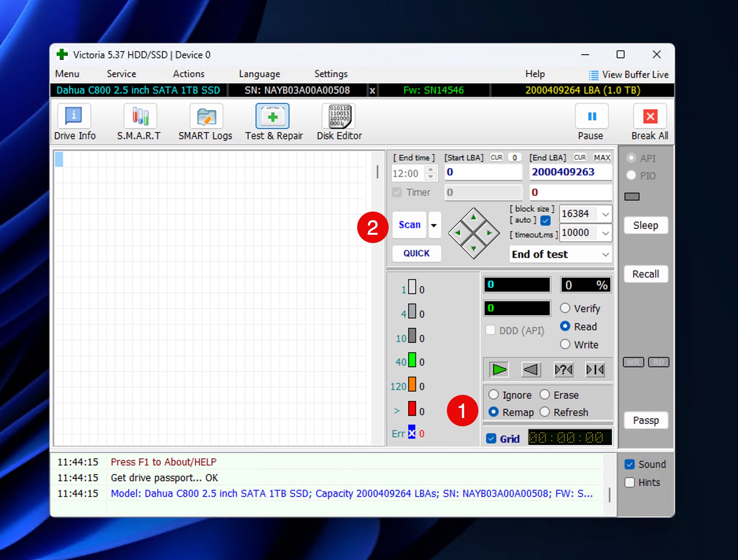Click the green 40 ms block color swatch
This screenshot has height=560, width=738.
coord(412,360)
